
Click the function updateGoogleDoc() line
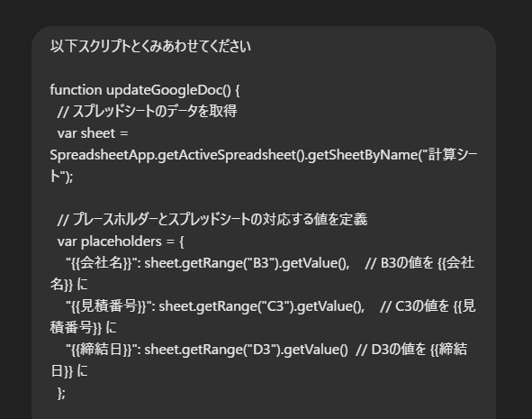[x=145, y=90]
